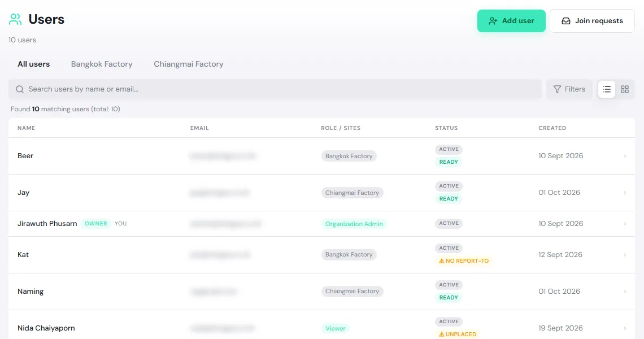This screenshot has width=644, height=339.
Task: Click the YOU label in Jirawuth's row
Action: coord(121,224)
